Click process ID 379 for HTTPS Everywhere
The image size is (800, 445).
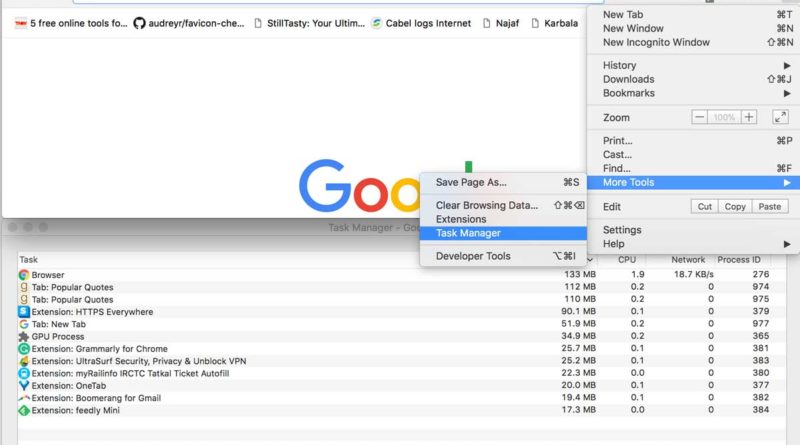(x=761, y=311)
